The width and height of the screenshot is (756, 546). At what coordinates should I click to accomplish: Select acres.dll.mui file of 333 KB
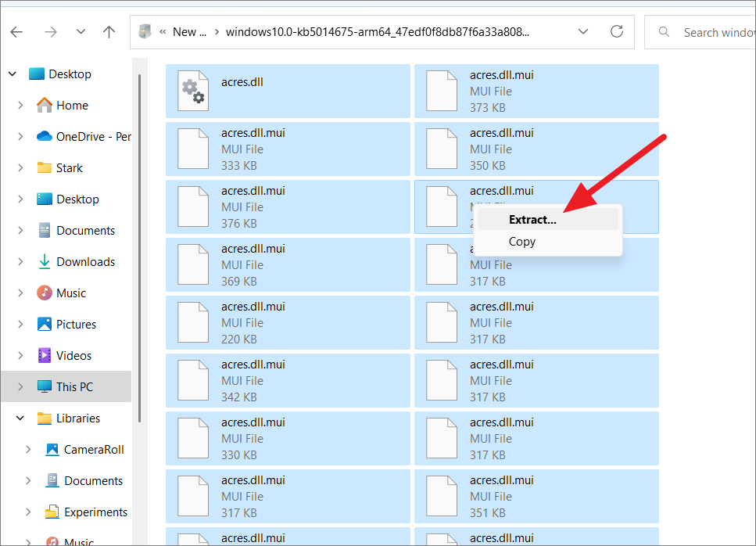click(288, 149)
